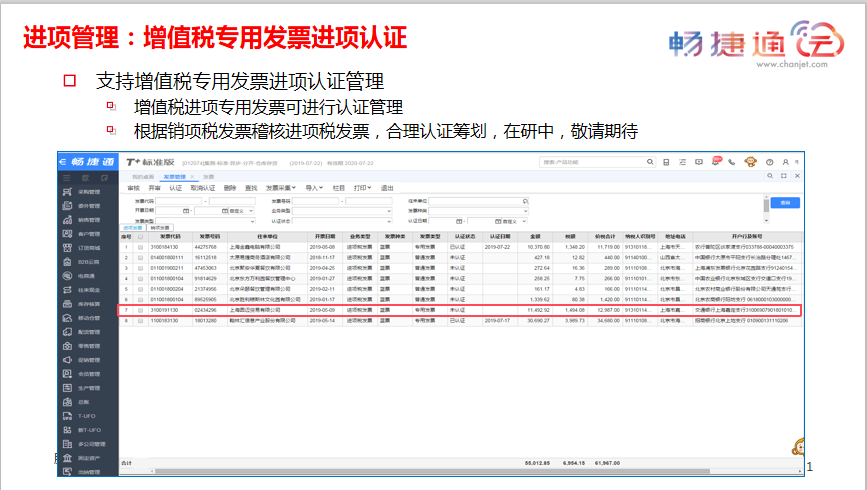Open notifications bell with red badge

click(716, 161)
